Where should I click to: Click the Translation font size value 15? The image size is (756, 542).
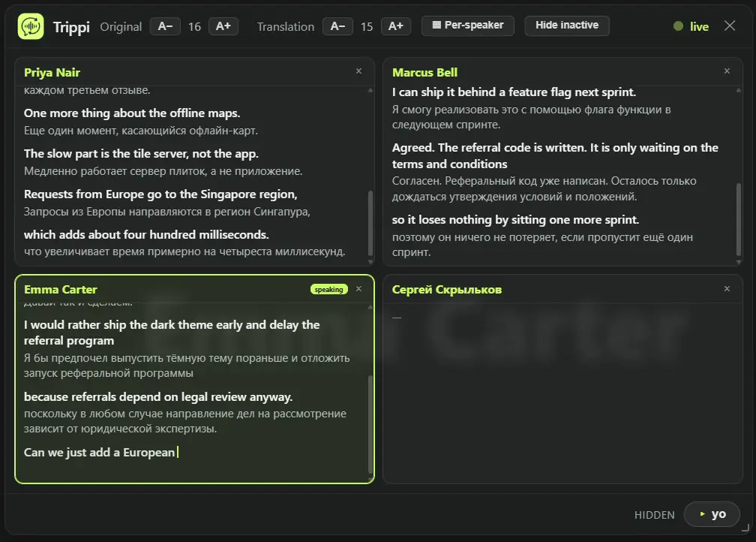367,26
